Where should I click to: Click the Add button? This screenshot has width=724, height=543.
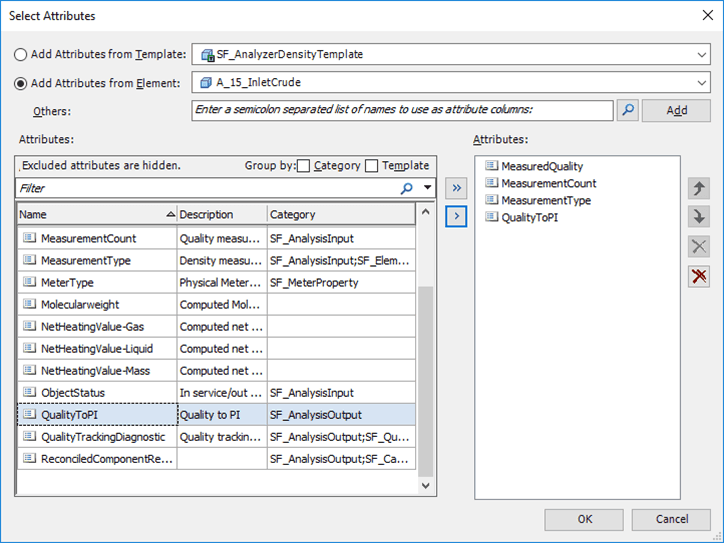click(676, 110)
